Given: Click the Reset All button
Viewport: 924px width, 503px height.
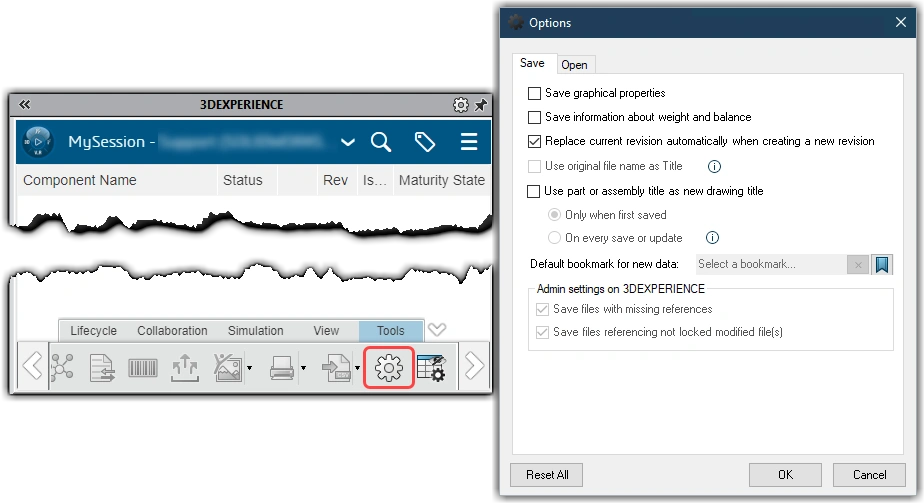Looking at the screenshot, I should tap(547, 475).
